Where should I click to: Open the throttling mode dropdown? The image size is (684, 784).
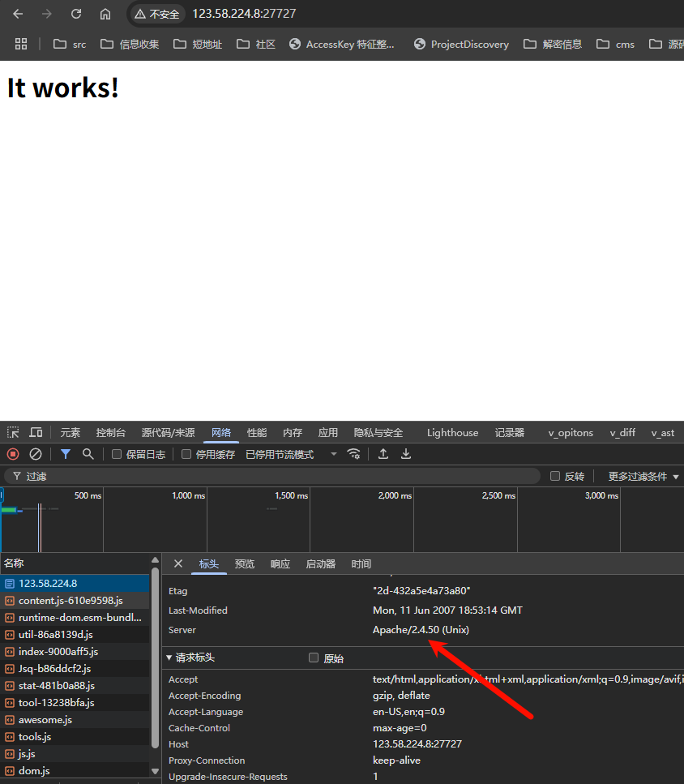291,454
